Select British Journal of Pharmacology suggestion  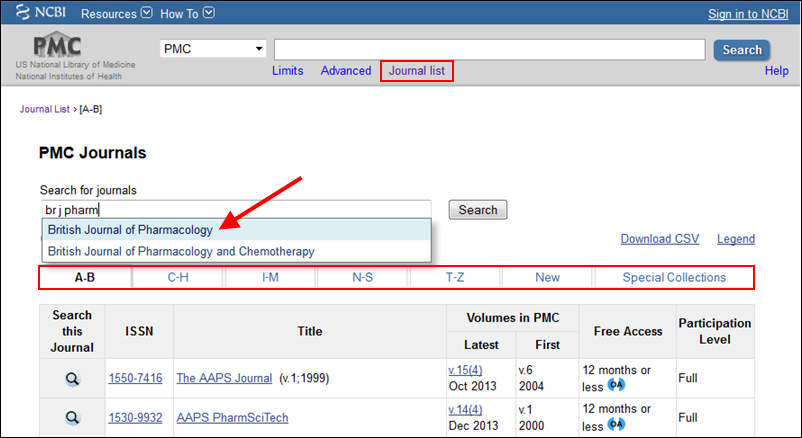(236, 230)
